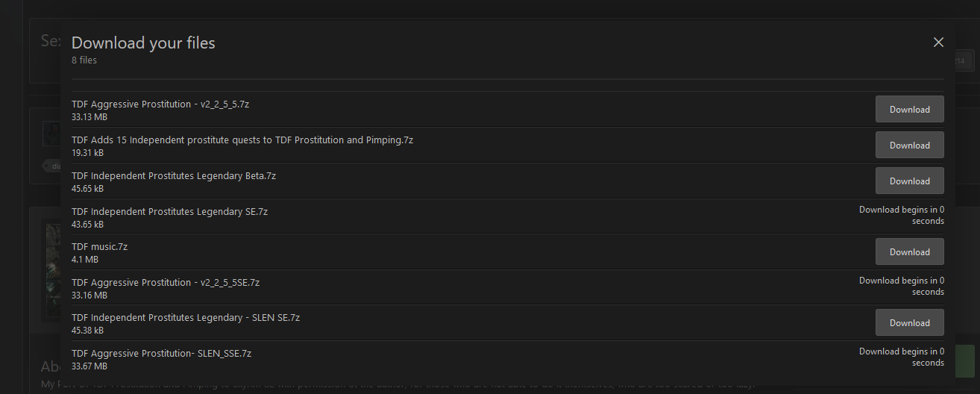This screenshot has height=394, width=980.
Task: Click the 45.38 kB size label
Action: (87, 331)
